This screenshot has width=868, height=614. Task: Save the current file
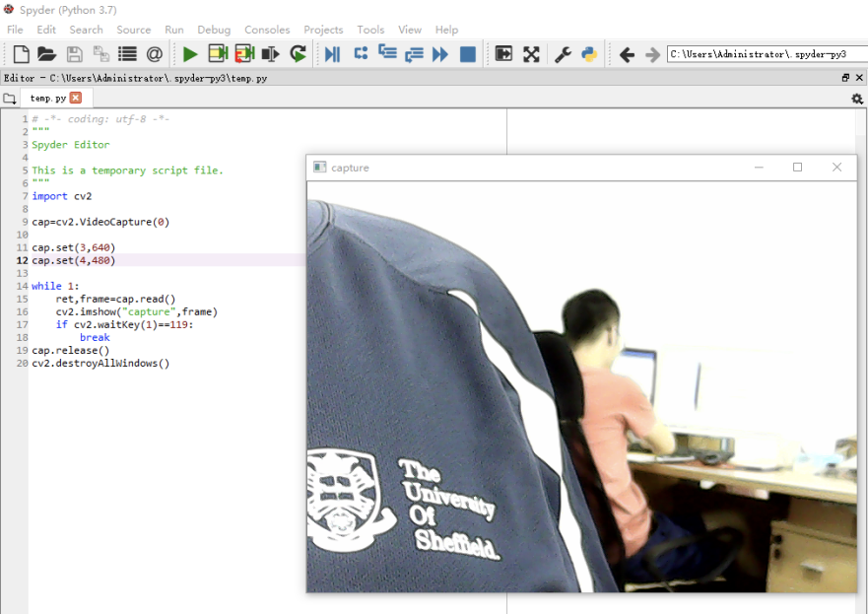coord(74,54)
